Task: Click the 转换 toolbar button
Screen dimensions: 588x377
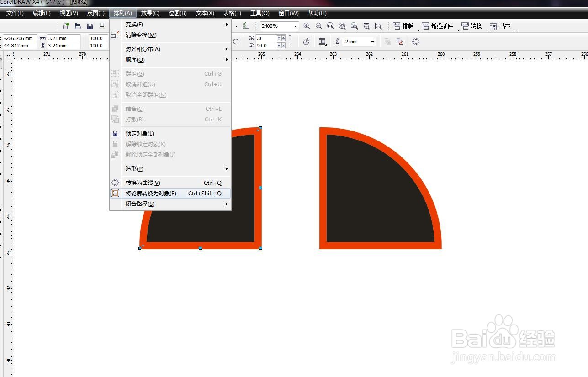Action: (471, 26)
